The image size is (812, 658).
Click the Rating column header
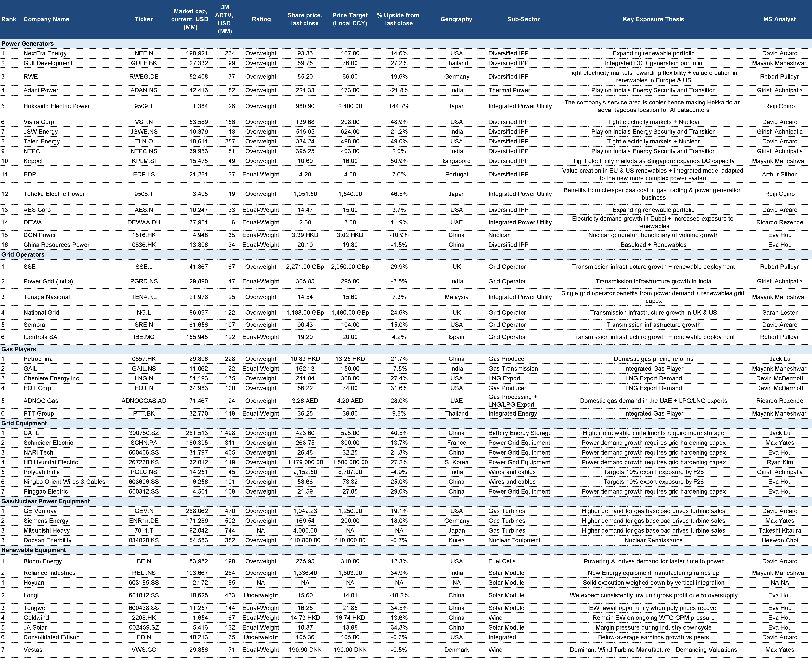[261, 19]
